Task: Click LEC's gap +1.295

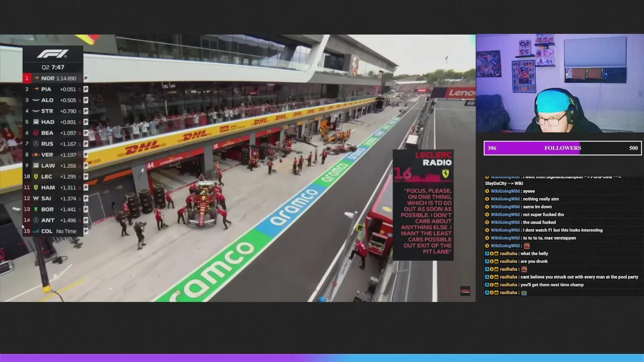Action: [68, 176]
